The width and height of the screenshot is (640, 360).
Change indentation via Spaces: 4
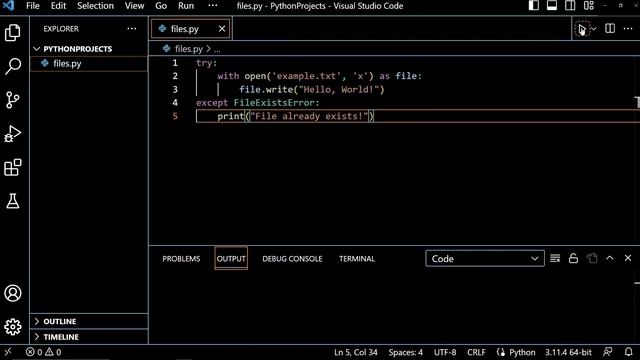click(x=405, y=352)
